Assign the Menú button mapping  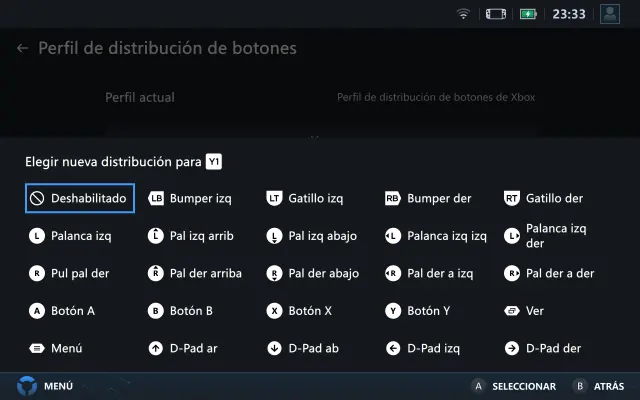[56, 349]
